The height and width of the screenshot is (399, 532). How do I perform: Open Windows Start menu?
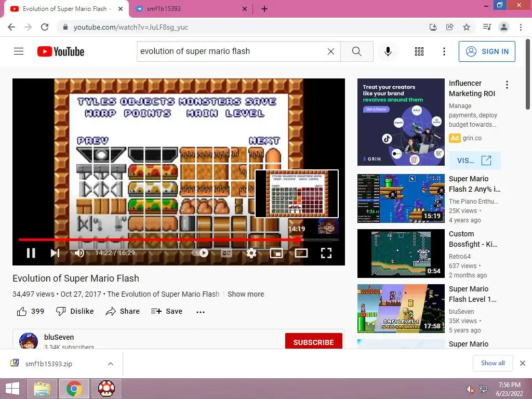(x=12, y=389)
